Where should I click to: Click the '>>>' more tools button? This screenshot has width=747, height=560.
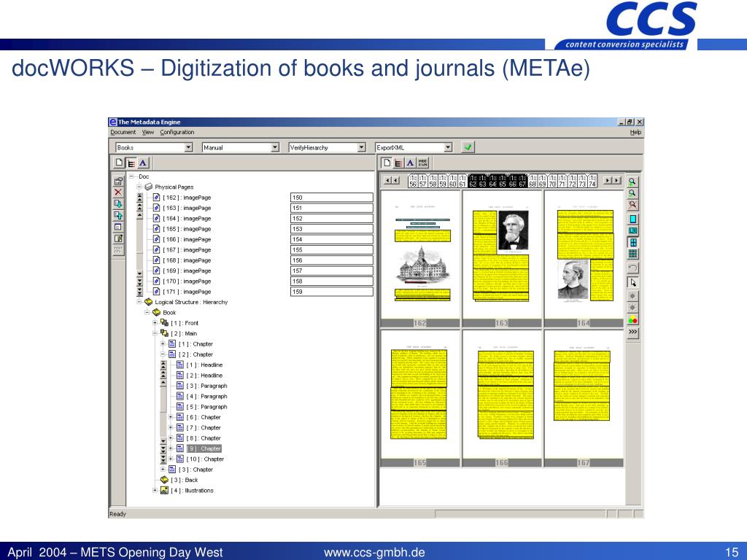[632, 332]
